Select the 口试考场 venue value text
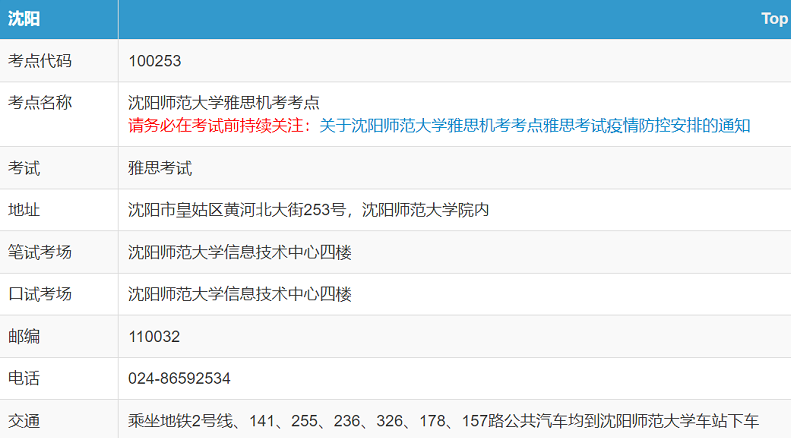The width and height of the screenshot is (791, 438). coord(240,294)
